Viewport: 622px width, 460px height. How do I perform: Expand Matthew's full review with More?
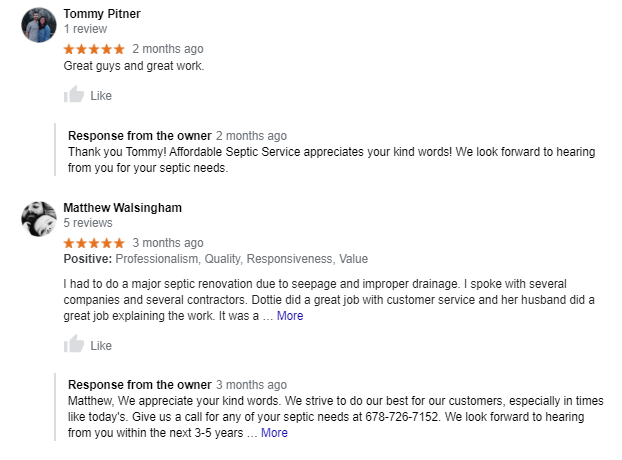(290, 316)
